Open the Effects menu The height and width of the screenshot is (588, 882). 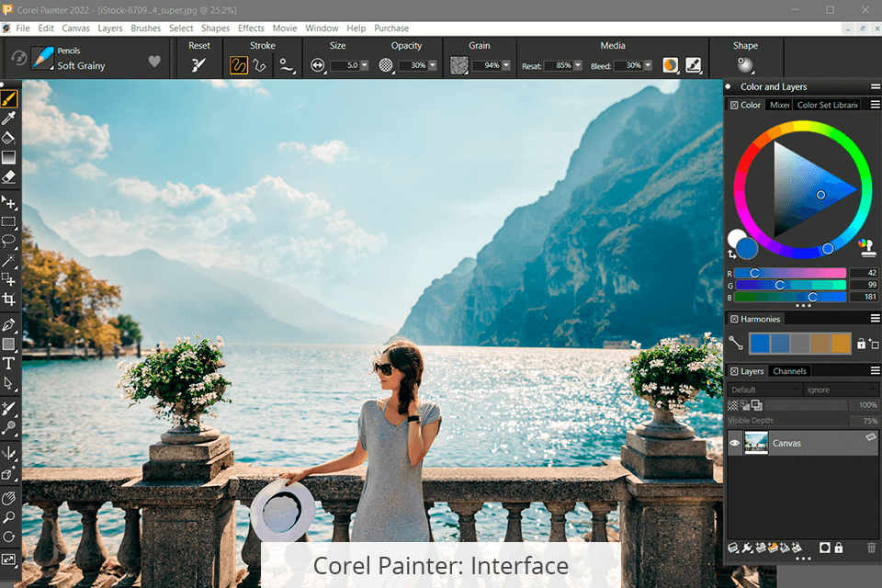tap(251, 28)
